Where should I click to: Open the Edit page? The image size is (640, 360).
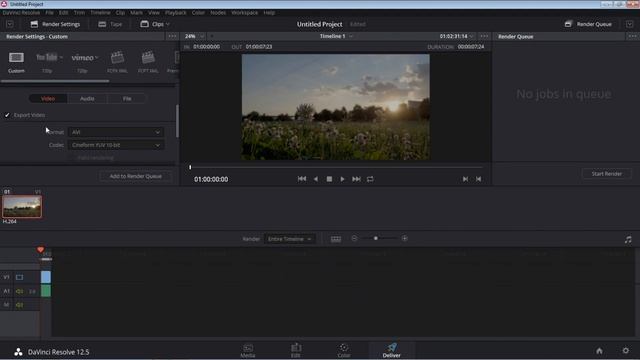click(x=296, y=350)
